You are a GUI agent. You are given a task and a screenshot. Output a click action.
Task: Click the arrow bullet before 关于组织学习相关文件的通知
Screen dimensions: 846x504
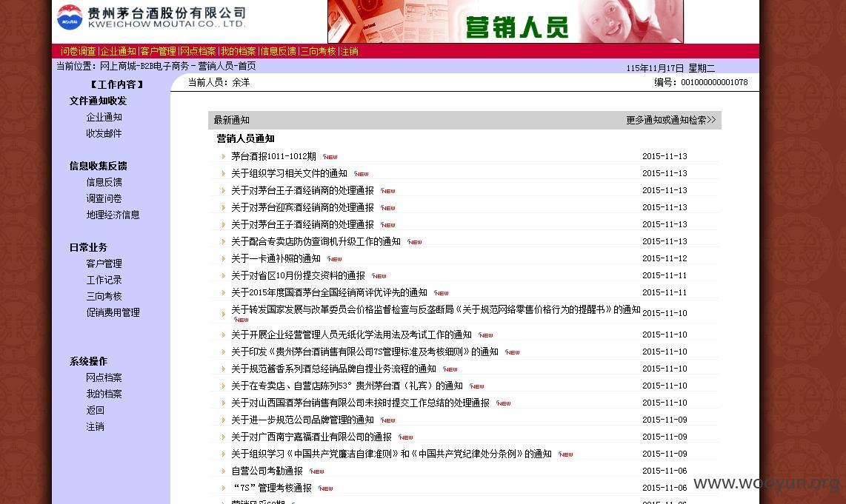click(x=224, y=174)
